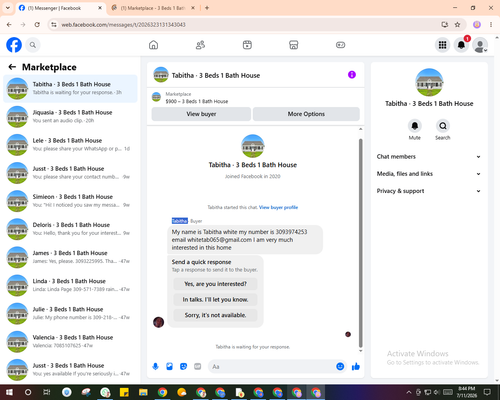Open the Facebook menu grid icon
The width and height of the screenshot is (500, 400).
442,45
